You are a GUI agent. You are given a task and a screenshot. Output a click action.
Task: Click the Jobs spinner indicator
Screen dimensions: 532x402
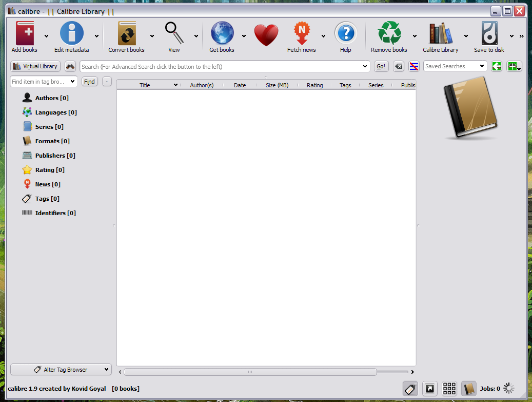pyautogui.click(x=508, y=389)
